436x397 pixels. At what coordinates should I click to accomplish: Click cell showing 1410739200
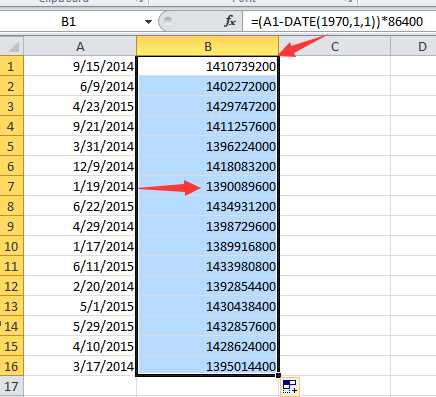pos(207,66)
